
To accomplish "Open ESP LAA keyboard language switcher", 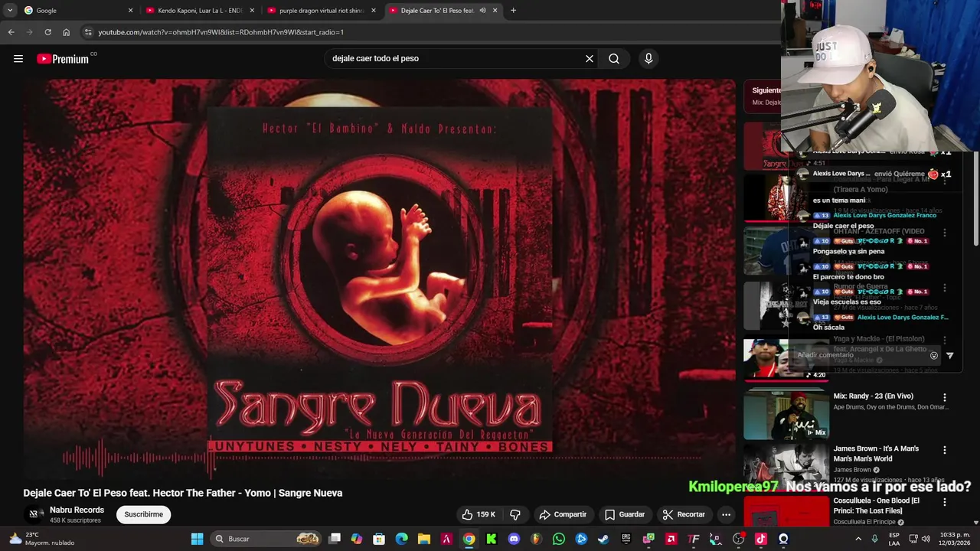I will coord(894,539).
